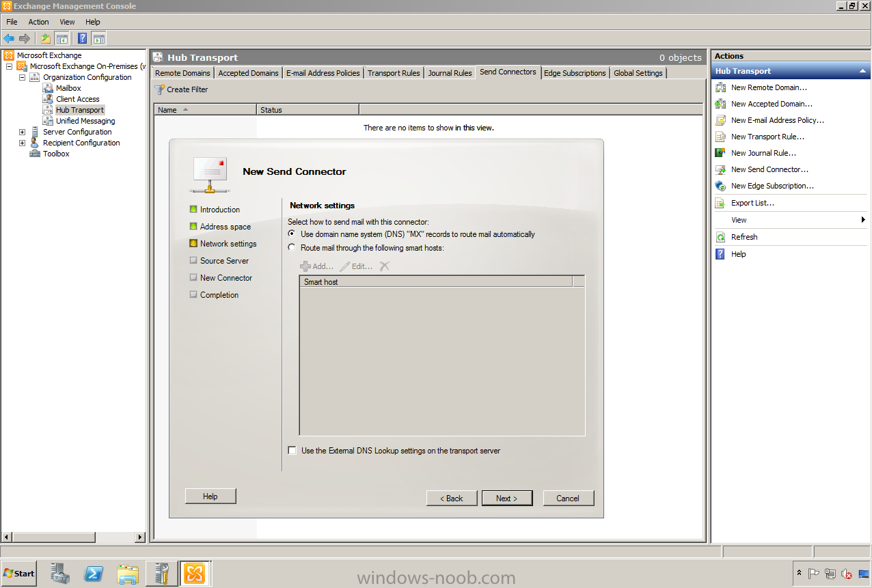Image resolution: width=872 pixels, height=588 pixels.
Task: Switch to the Edge Subscriptions tab
Action: point(575,73)
